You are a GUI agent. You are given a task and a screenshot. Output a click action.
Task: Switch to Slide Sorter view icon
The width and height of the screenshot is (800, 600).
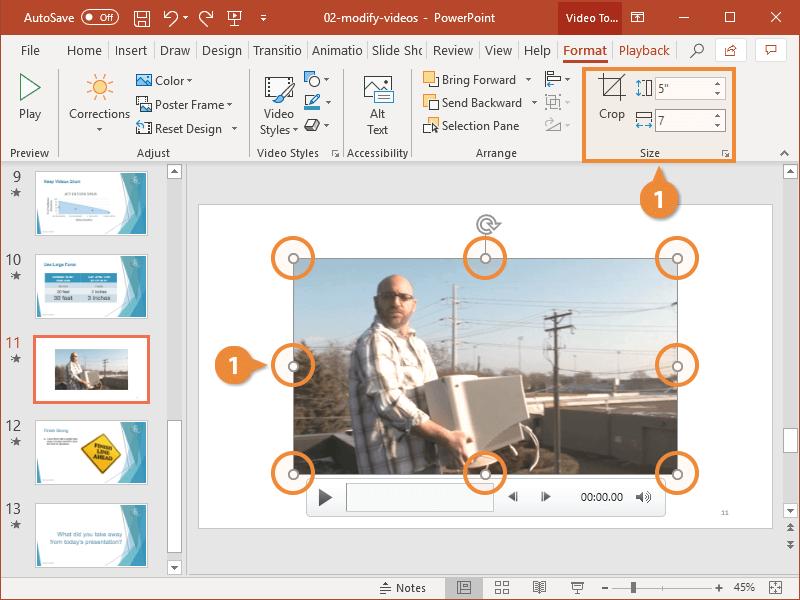click(502, 587)
